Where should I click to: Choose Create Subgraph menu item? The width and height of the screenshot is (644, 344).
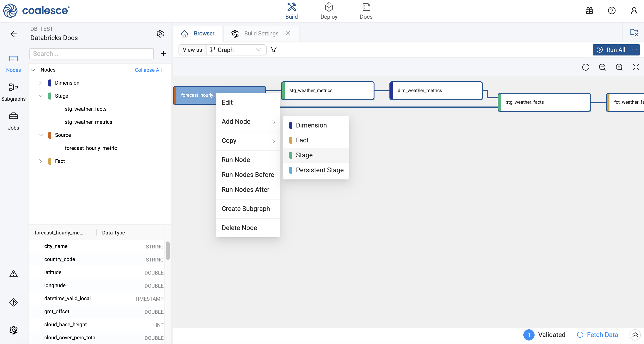248,209
